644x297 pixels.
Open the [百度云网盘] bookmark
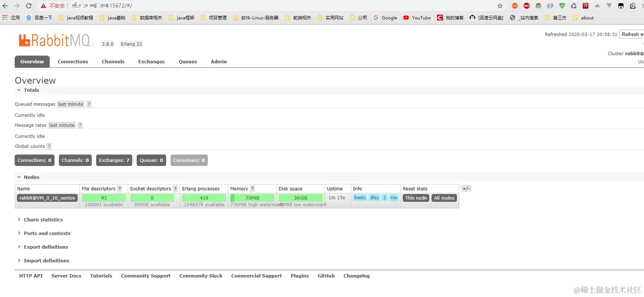coord(486,18)
